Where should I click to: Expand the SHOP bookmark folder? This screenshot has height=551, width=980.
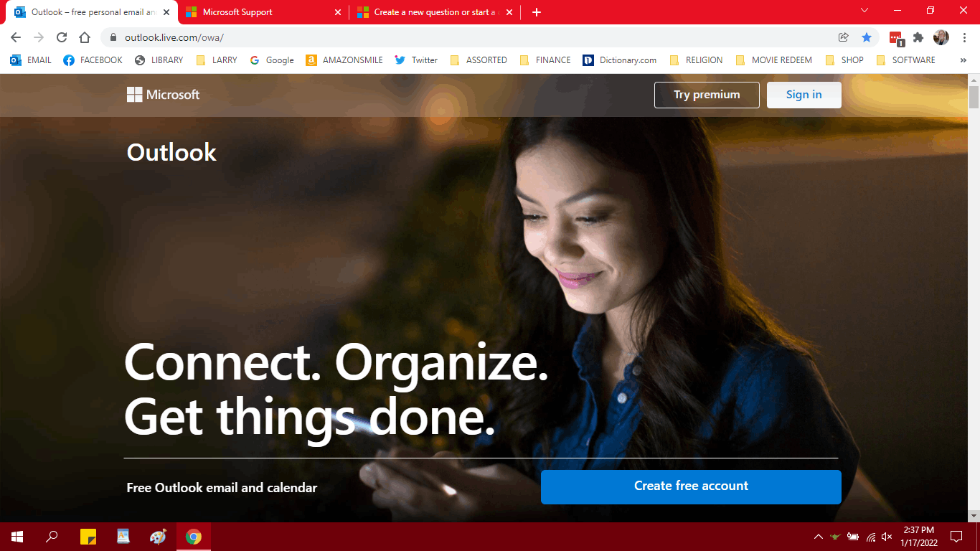pyautogui.click(x=844, y=60)
